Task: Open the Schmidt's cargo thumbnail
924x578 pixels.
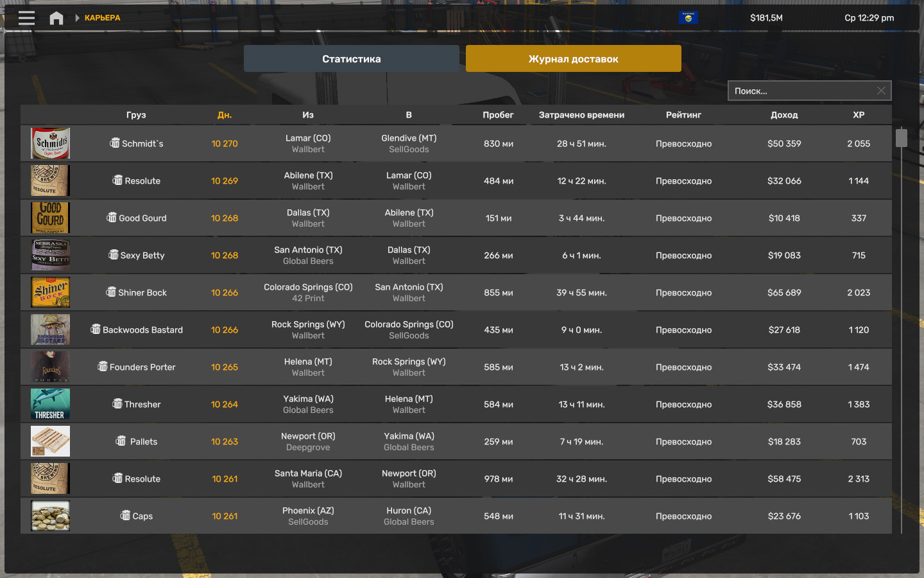Action: point(51,143)
